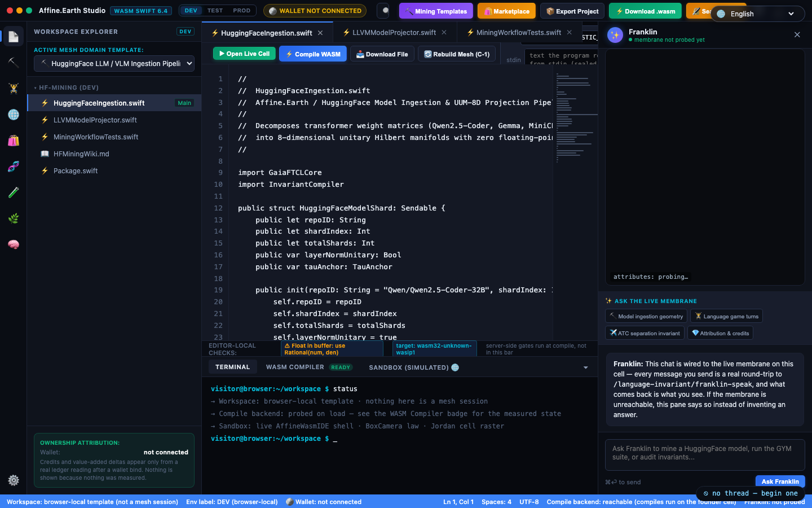Viewport: 812px width, 508px height.
Task: Close the Franklin chat panel
Action: pyautogui.click(x=797, y=35)
